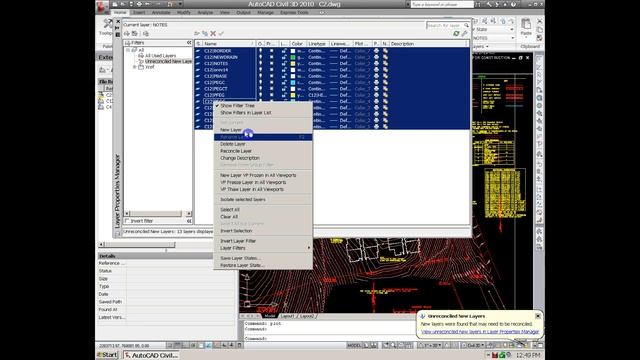This screenshot has height=360, width=640.
Task: Click the MODEL status bar button
Action: (354, 345)
